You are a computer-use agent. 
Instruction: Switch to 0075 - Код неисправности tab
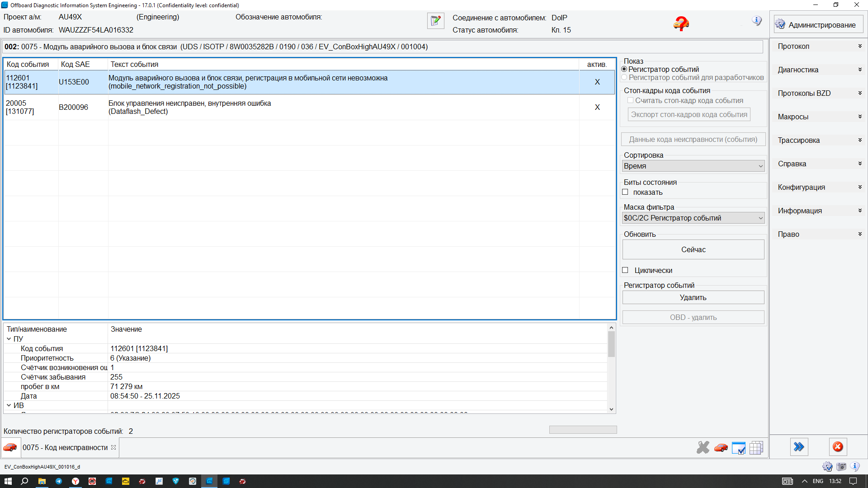point(65,447)
